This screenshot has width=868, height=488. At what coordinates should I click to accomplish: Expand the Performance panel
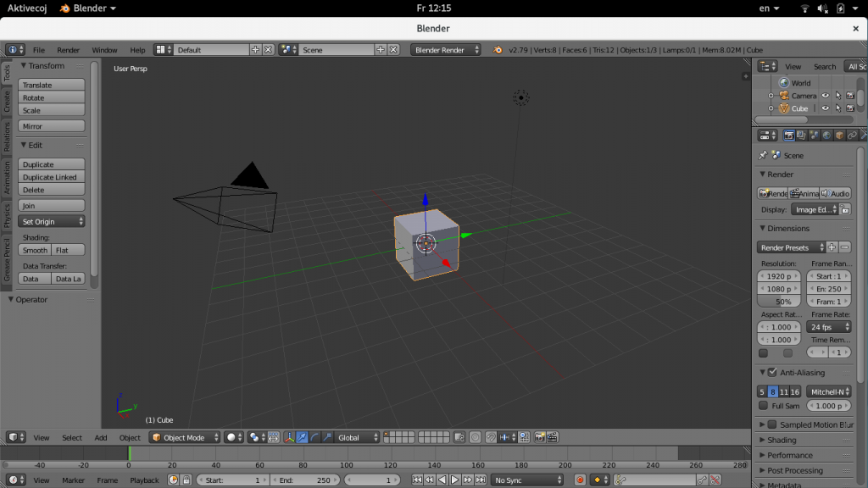(x=789, y=455)
